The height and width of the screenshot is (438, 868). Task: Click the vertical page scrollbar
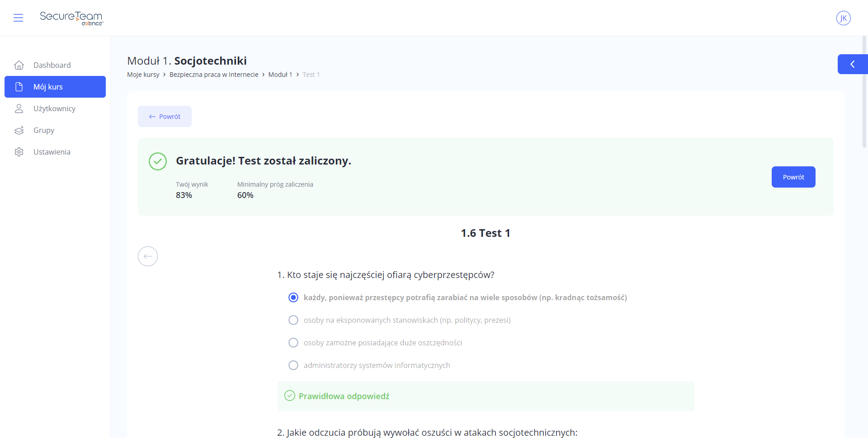(865, 92)
